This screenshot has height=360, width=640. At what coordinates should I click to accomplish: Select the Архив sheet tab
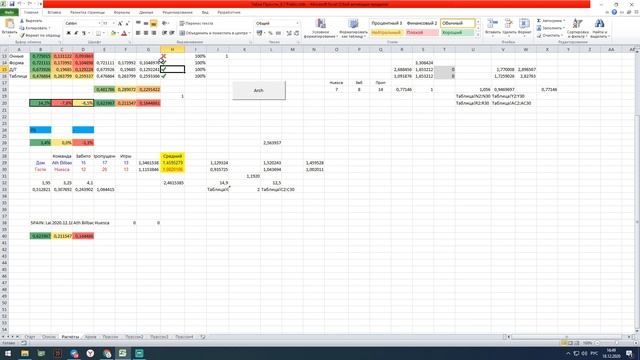[x=90, y=337]
